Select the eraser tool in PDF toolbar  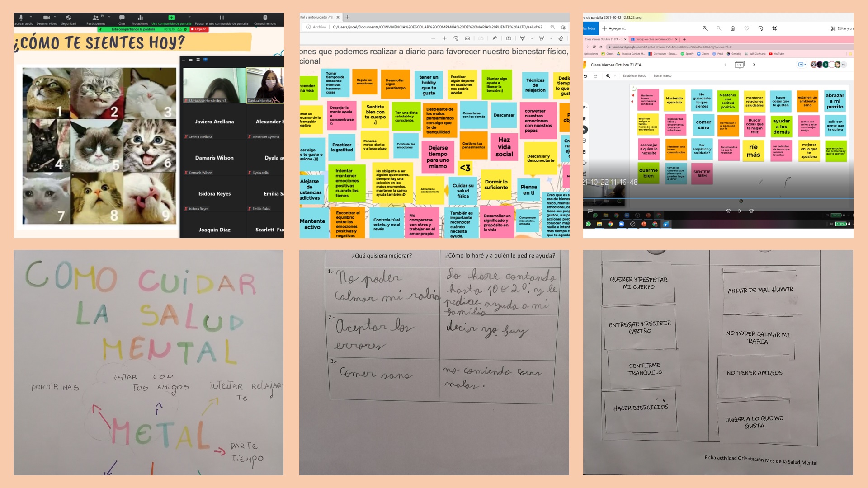561,38
